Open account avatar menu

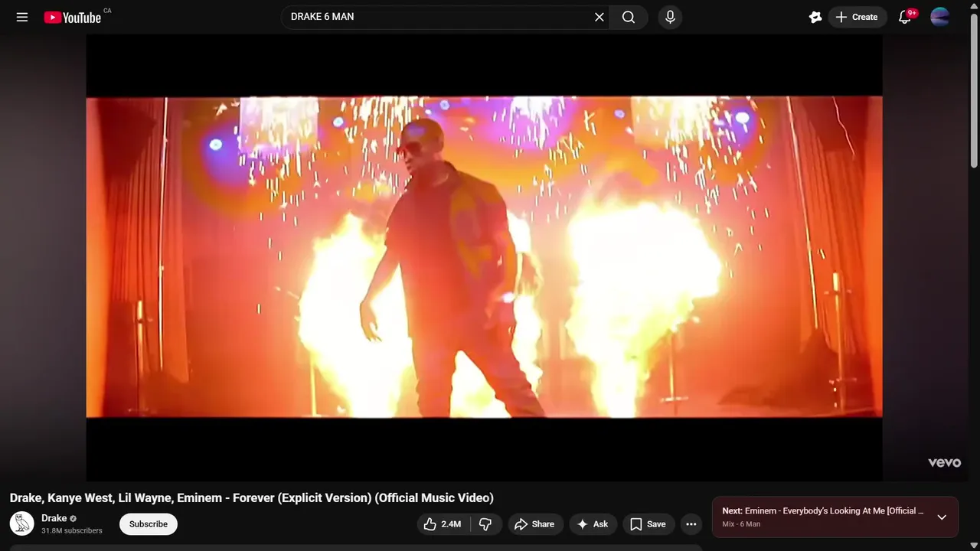pyautogui.click(x=940, y=17)
